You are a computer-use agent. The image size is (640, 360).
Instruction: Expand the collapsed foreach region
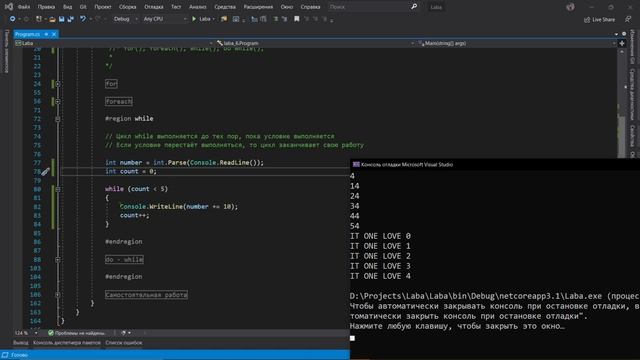[x=58, y=101]
